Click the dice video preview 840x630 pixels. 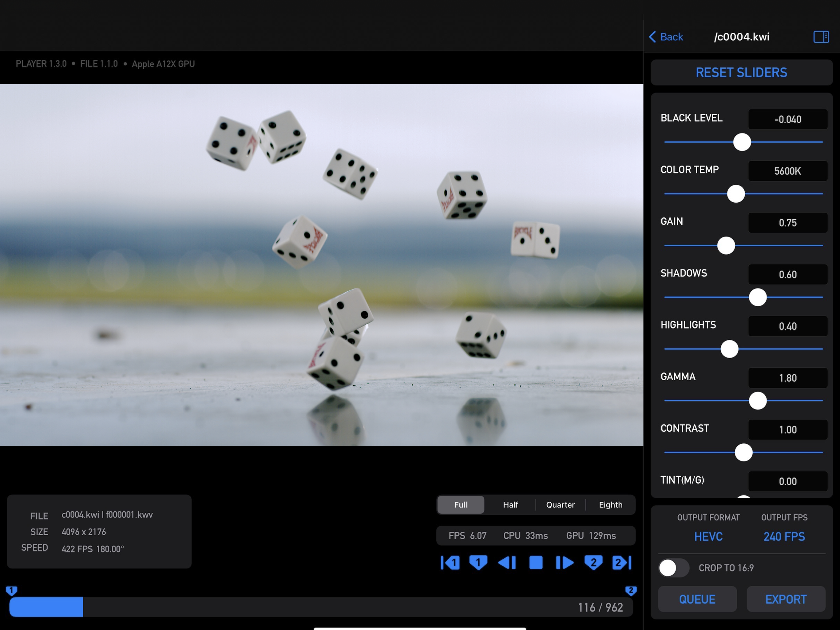coord(321,265)
